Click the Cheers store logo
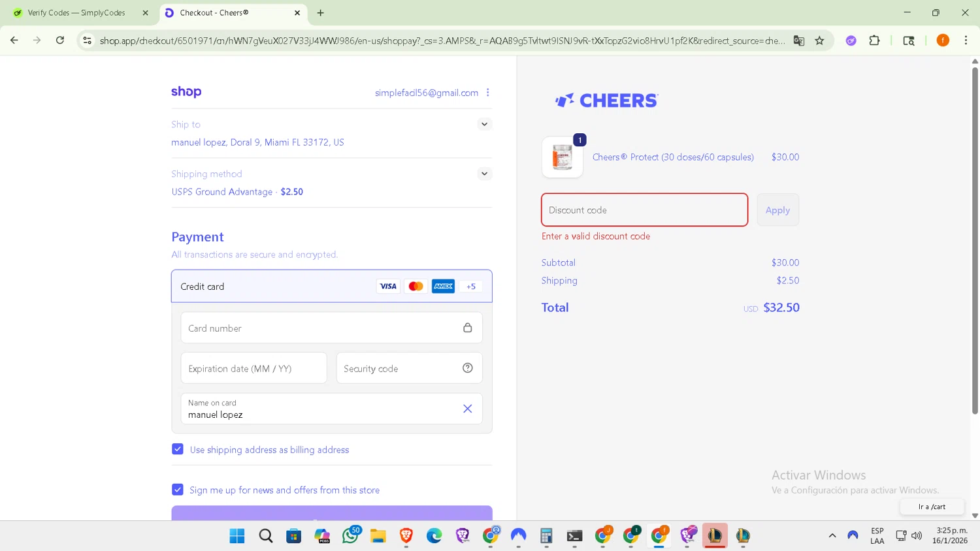This screenshot has height=551, width=980. coord(607,101)
